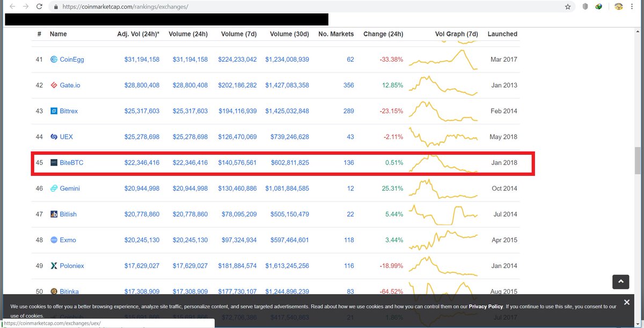The width and height of the screenshot is (644, 328).
Task: Open the Privacy Policy link
Action: pos(486,306)
